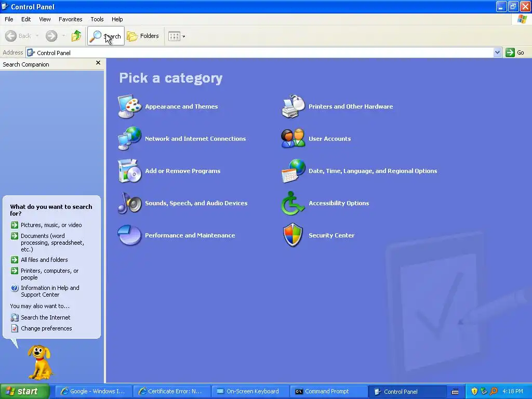Click the Back arrow toolbar button
Image resolution: width=532 pixels, height=399 pixels.
(18, 36)
